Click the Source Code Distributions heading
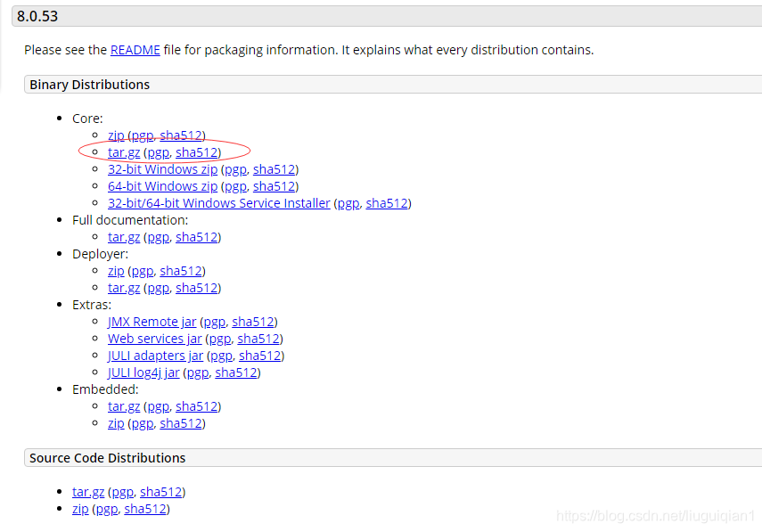This screenshot has width=762, height=532. 108,458
